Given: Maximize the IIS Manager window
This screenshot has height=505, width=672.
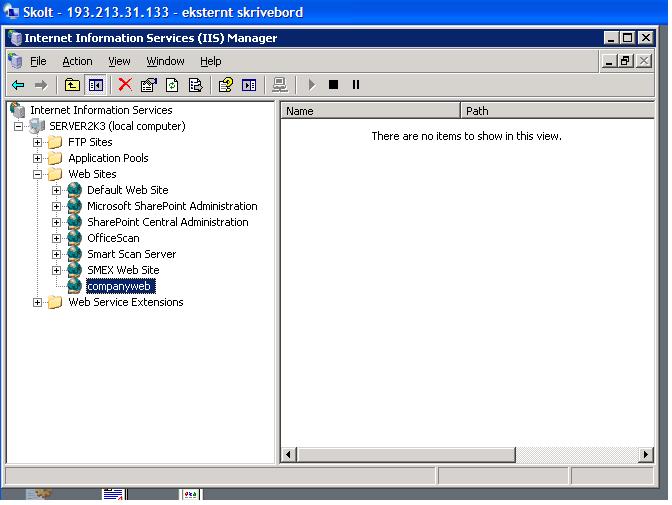Looking at the screenshot, I should point(627,38).
